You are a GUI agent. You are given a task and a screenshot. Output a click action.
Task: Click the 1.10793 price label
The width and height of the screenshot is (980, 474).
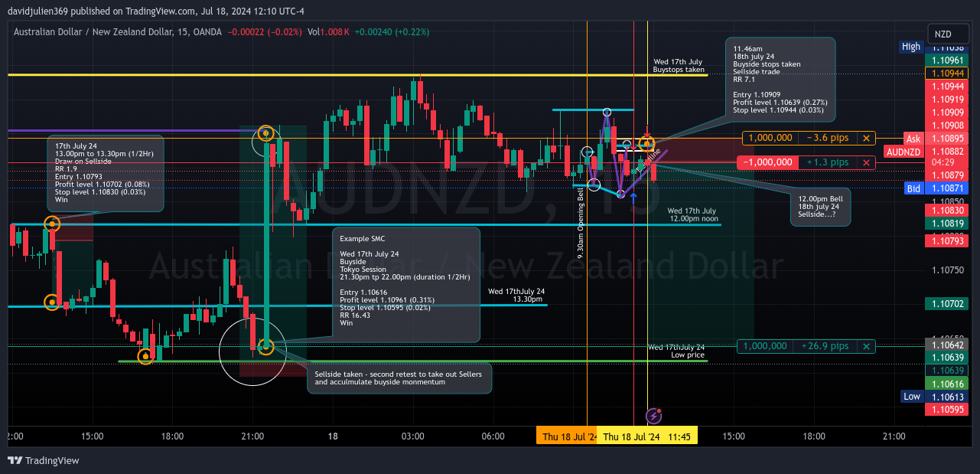point(948,241)
